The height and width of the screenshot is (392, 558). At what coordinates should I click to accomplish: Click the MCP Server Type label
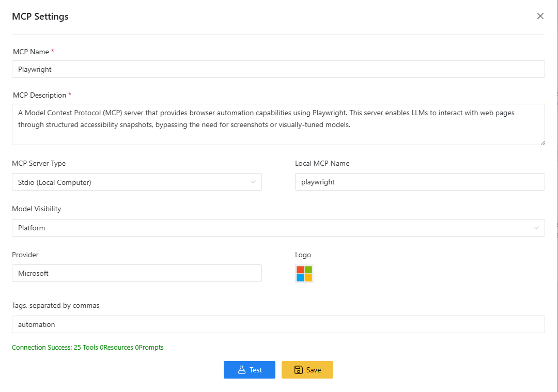39,163
